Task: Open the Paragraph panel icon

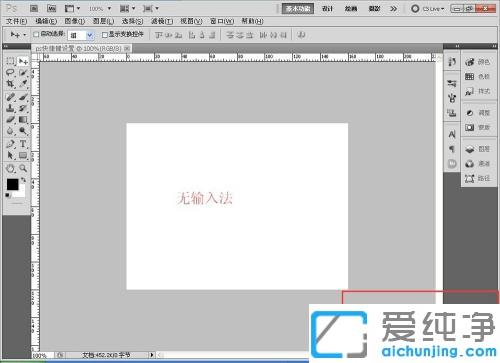Action: tap(452, 149)
